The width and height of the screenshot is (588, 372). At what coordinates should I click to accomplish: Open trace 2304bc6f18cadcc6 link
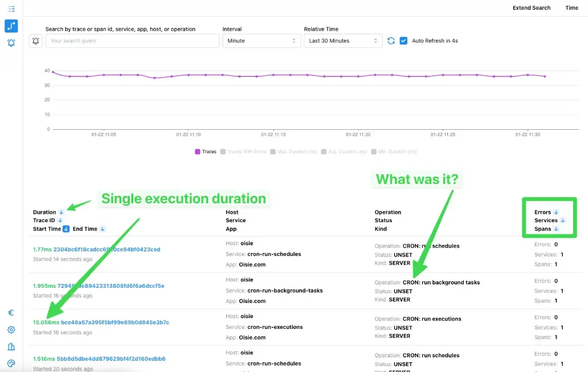click(x=106, y=250)
